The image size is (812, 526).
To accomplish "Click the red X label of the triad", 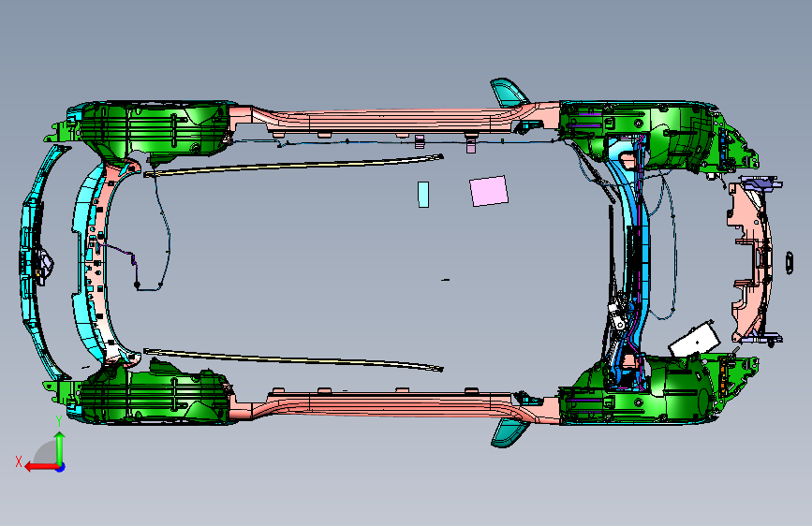I will pyautogui.click(x=19, y=461).
